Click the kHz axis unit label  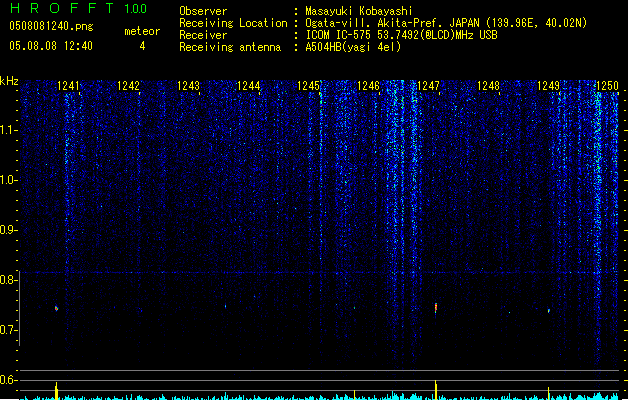pos(9,81)
